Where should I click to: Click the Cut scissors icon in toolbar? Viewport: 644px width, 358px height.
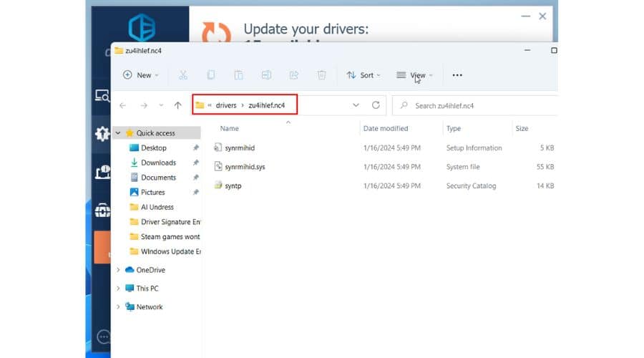[183, 75]
